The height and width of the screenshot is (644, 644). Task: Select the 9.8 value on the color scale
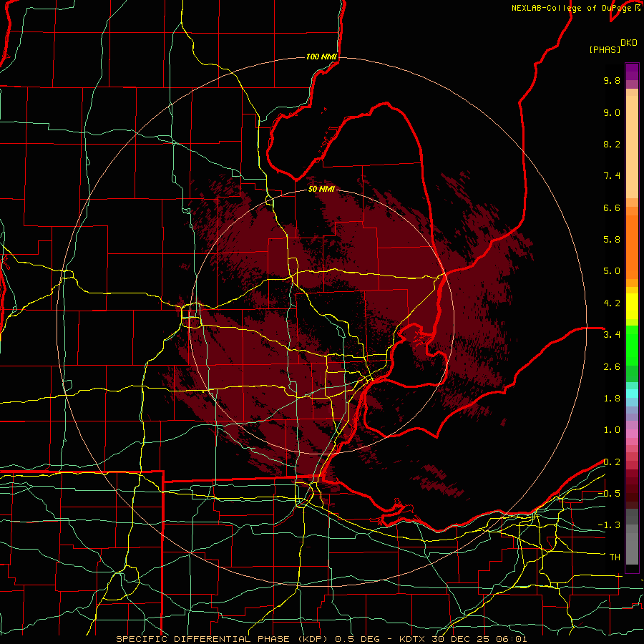612,80
